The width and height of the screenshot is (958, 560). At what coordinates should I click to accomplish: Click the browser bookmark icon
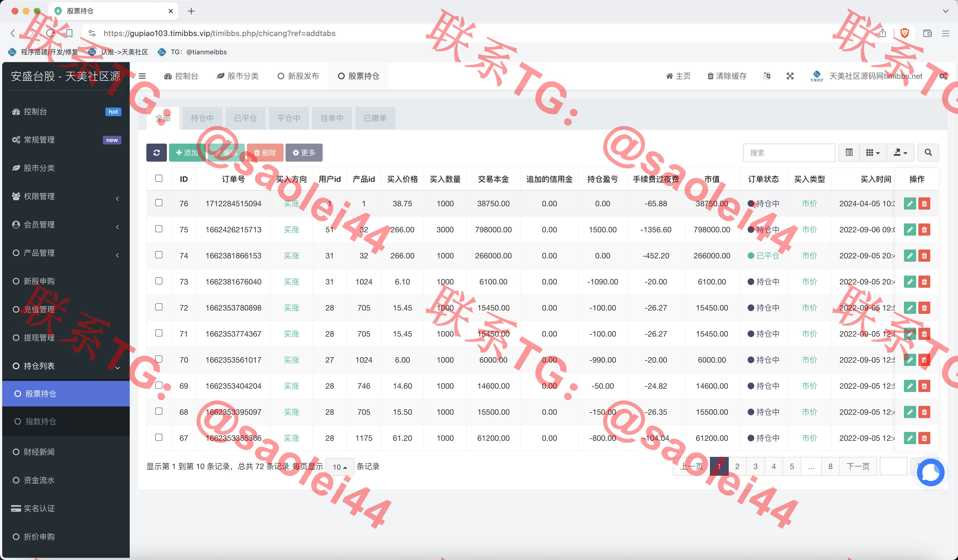(x=69, y=33)
